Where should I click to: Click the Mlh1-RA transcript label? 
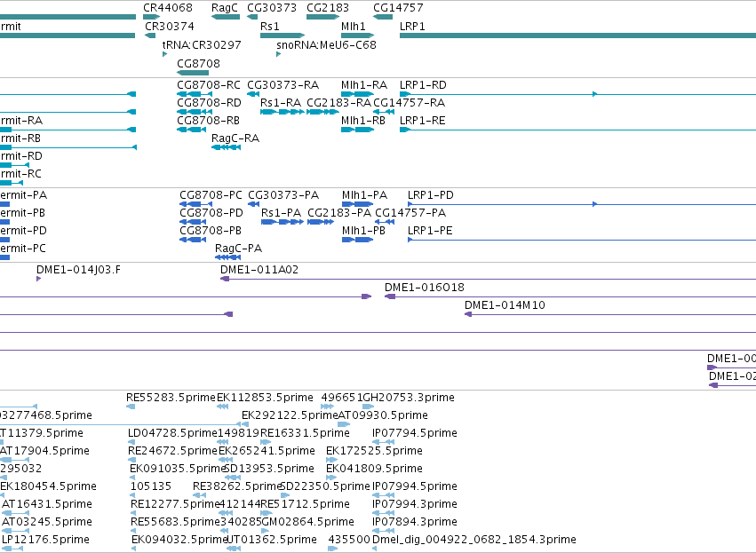364,85
